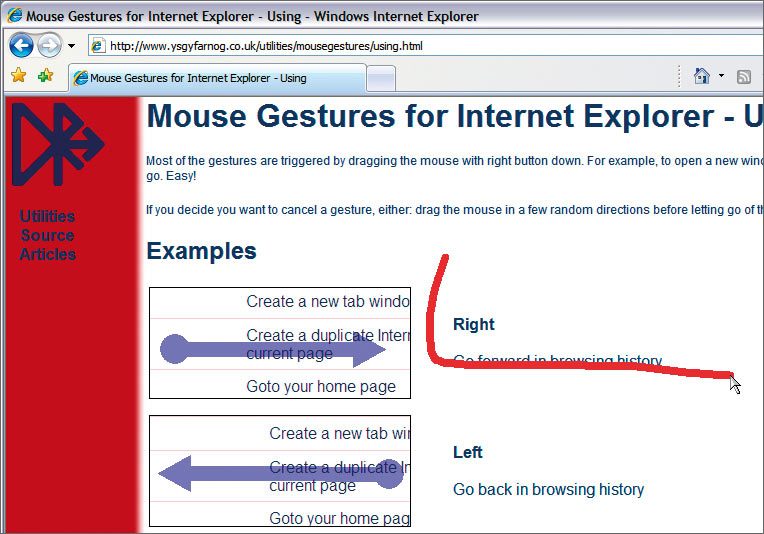Click the toolbar grip handle beside Home
The height and width of the screenshot is (534, 764).
tap(679, 76)
